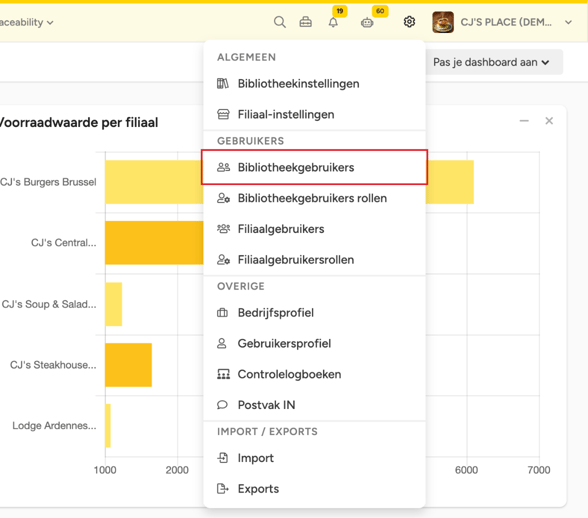Click the group icon beside Filiaalgebruikers
The height and width of the screenshot is (518, 588).
click(224, 228)
